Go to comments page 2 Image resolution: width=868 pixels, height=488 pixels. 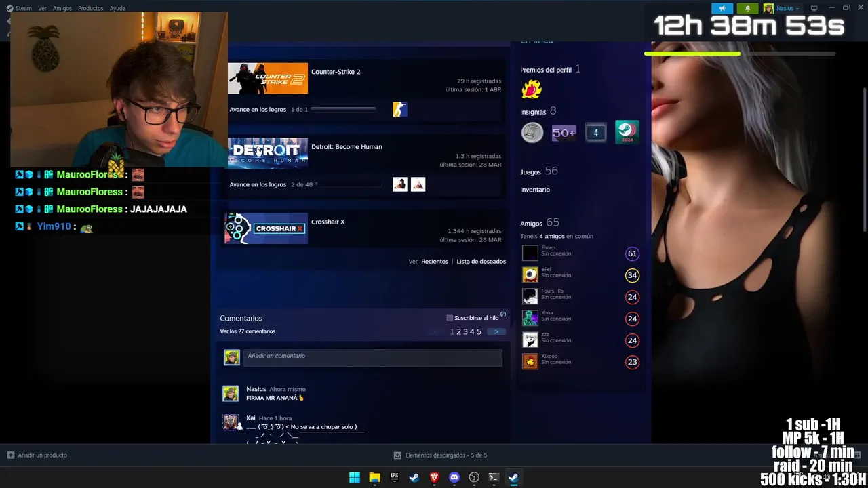coord(458,332)
